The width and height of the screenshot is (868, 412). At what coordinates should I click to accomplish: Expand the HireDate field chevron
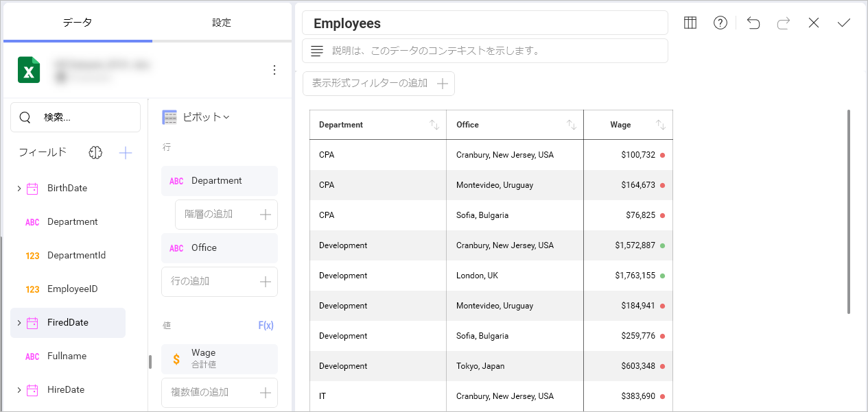19,390
